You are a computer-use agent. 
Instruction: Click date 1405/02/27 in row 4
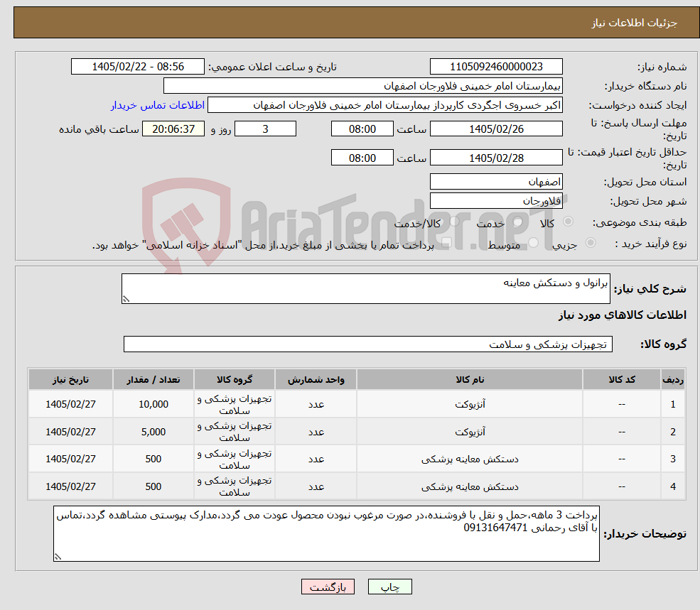[70, 486]
